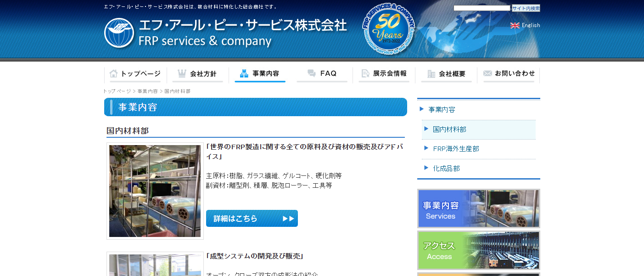The height and width of the screenshot is (276, 644).
Task: Open 化成品部 in the sidebar menu
Action: (x=446, y=169)
